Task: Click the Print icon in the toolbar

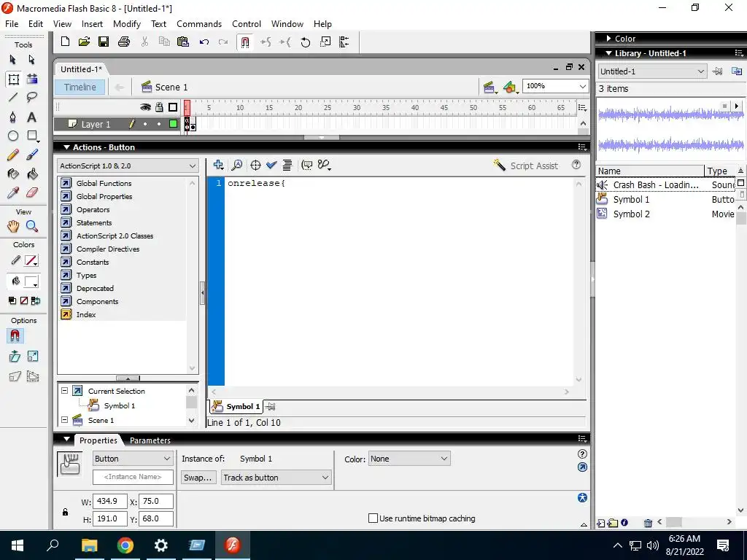Action: pos(124,42)
